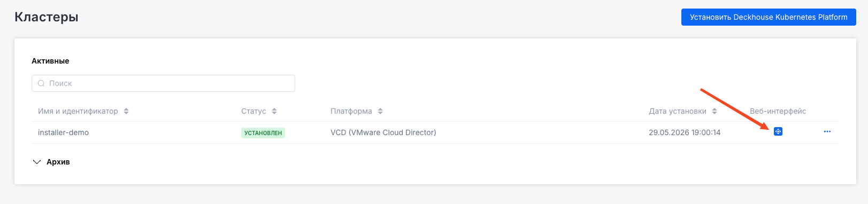
Task: Open the three-dots actions menu for installer-demo
Action: [x=827, y=131]
